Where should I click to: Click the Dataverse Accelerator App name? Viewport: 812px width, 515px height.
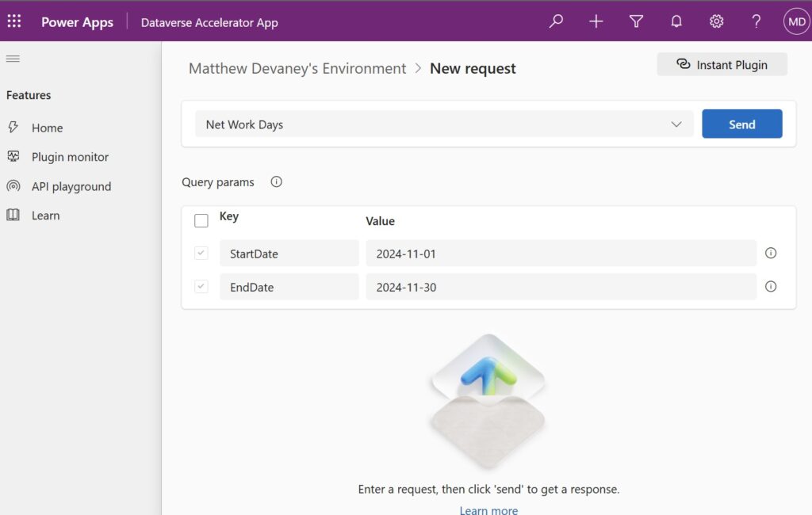click(209, 23)
